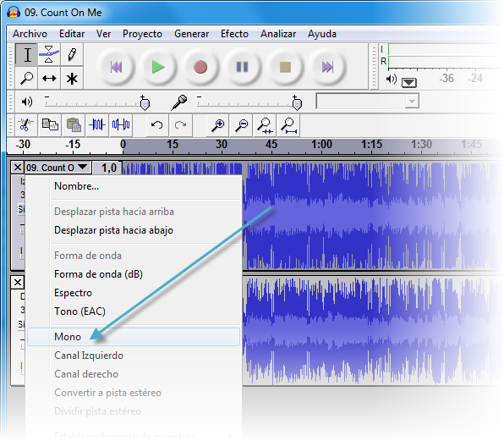The width and height of the screenshot is (504, 441).
Task: Open the Analizar menu
Action: [x=278, y=34]
